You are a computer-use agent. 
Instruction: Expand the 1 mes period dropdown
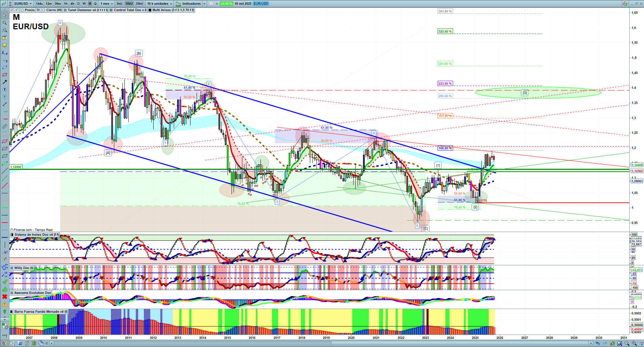pos(107,4)
